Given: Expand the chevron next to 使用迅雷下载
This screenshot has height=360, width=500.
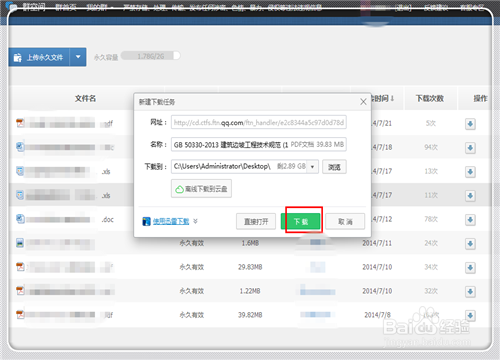Looking at the screenshot, I should coord(195,221).
